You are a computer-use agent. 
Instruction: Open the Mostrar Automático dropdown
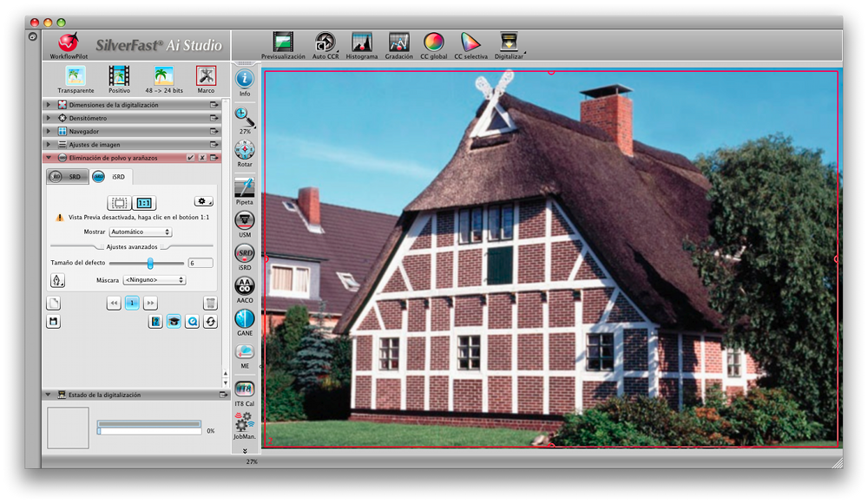[141, 232]
